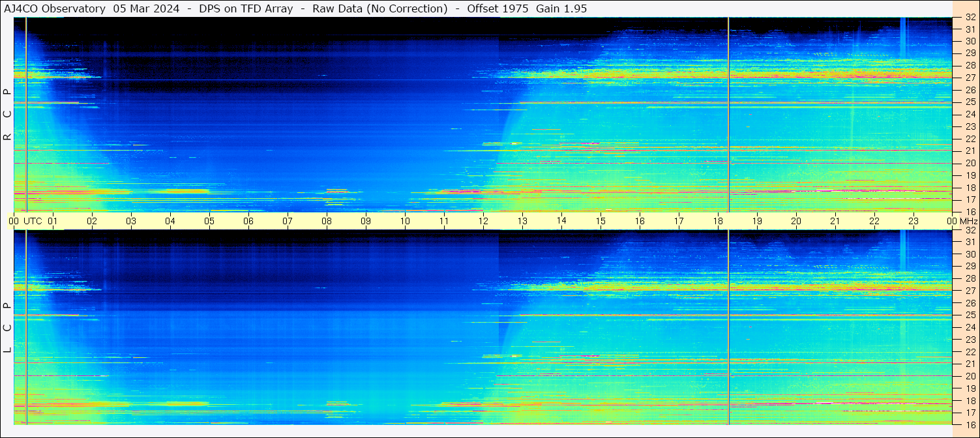This screenshot has height=438, width=980.
Task: Click the "23" MHz label of LCP panel
Action: tap(970, 340)
